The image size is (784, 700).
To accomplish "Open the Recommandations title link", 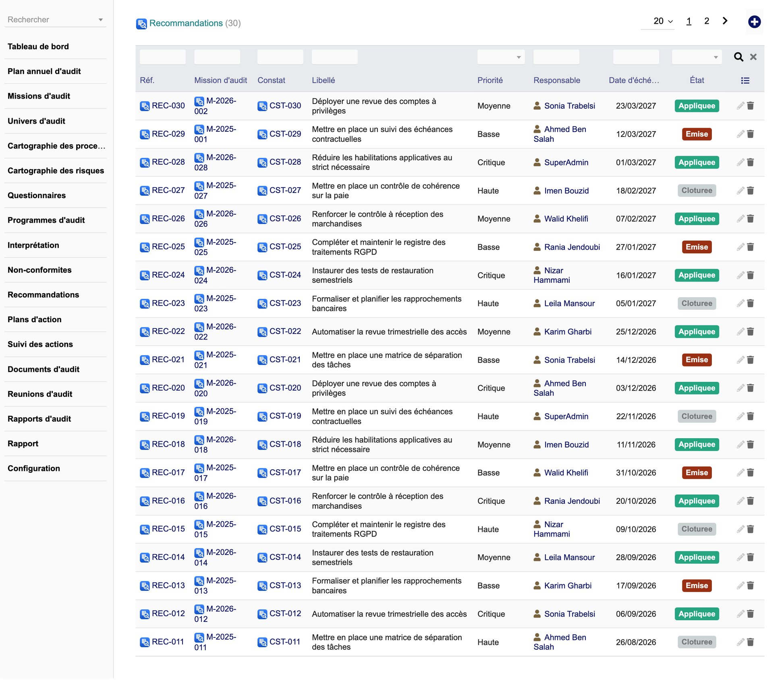I will click(186, 23).
